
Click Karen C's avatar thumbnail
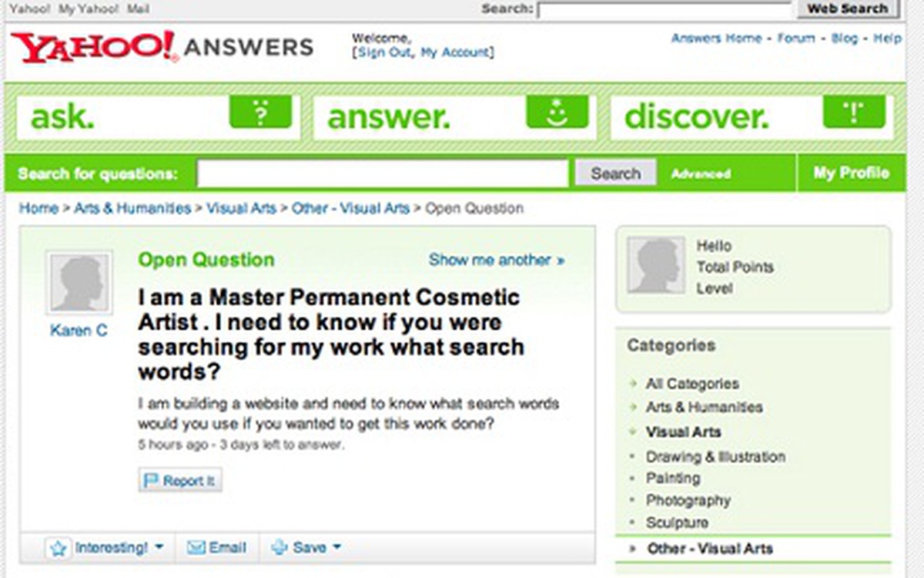[79, 282]
